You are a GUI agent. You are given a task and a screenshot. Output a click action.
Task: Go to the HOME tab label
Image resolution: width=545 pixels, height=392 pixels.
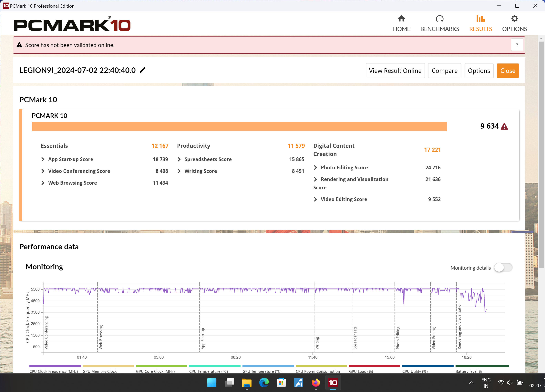point(401,29)
